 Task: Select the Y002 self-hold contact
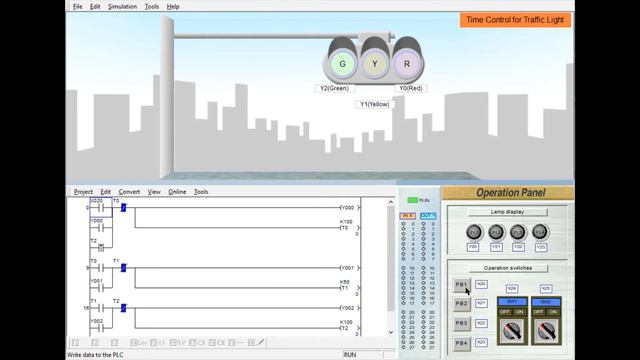[x=100, y=327]
